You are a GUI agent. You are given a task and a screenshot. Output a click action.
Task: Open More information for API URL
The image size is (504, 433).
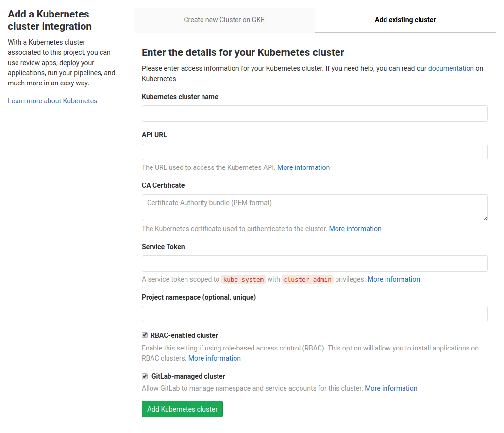tap(303, 167)
